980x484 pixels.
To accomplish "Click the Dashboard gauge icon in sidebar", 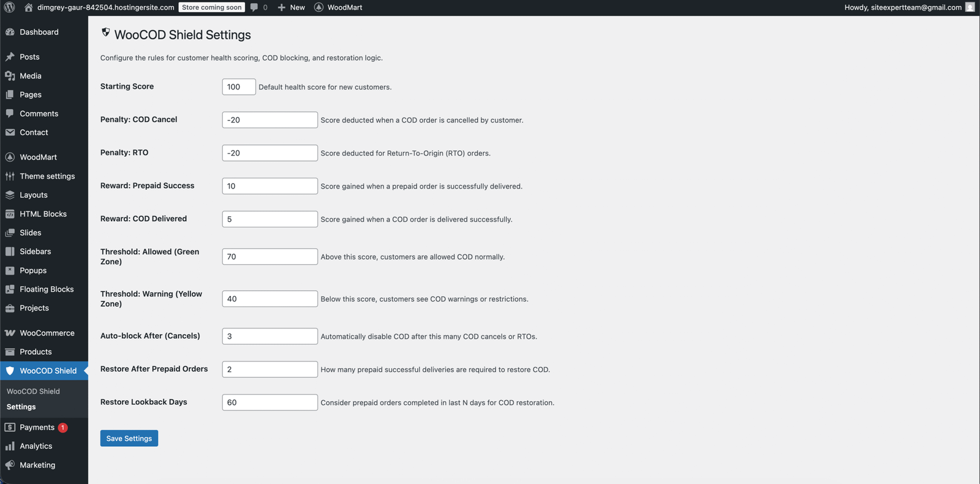I will (10, 32).
